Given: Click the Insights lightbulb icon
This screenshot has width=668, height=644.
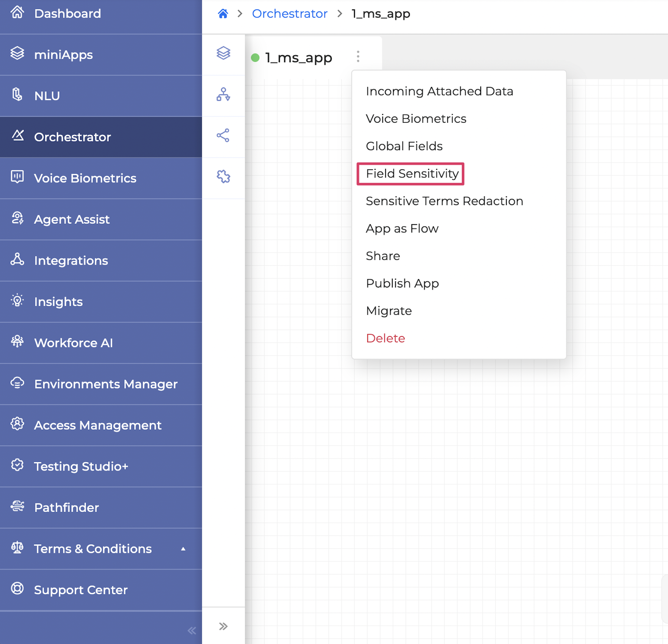Looking at the screenshot, I should (x=17, y=301).
